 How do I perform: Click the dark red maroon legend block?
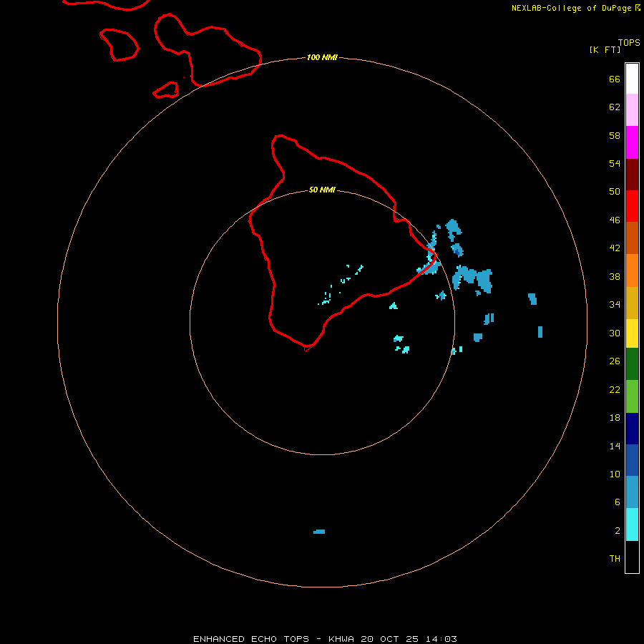[x=632, y=175]
